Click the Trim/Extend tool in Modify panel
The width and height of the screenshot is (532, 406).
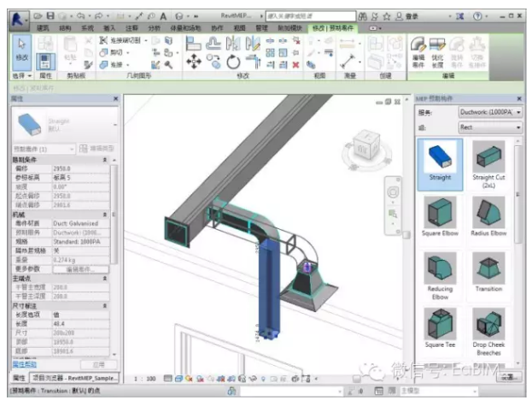[253, 62]
